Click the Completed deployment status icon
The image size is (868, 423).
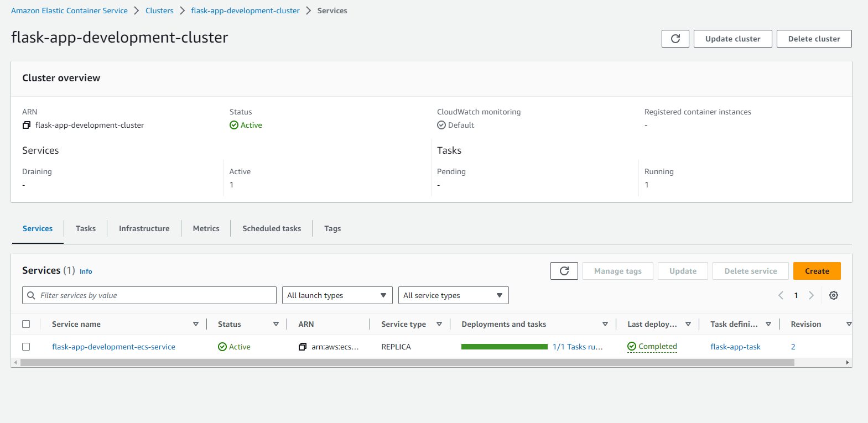[x=632, y=346]
